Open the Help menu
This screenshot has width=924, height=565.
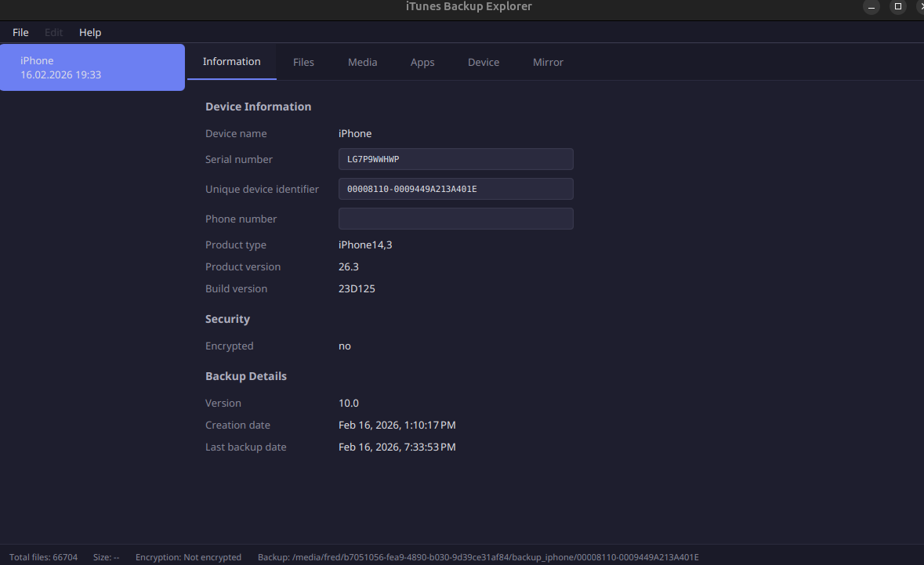(x=90, y=32)
